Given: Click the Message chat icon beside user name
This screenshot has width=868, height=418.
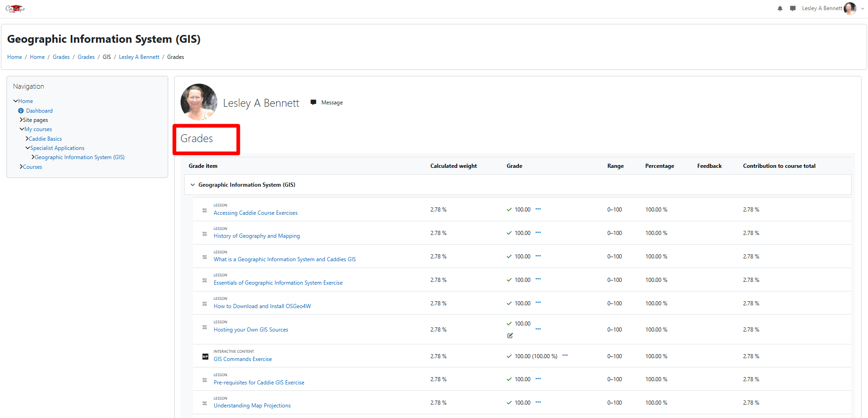Looking at the screenshot, I should pyautogui.click(x=313, y=103).
